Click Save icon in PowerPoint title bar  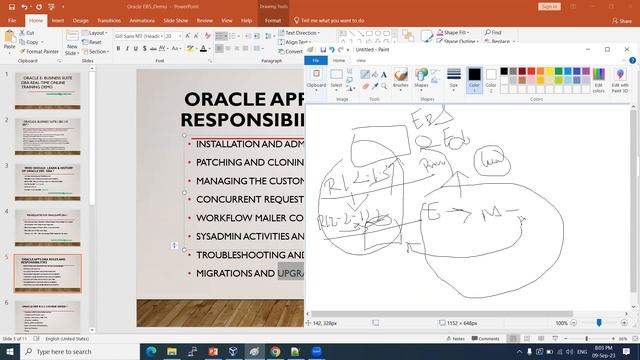click(x=12, y=7)
